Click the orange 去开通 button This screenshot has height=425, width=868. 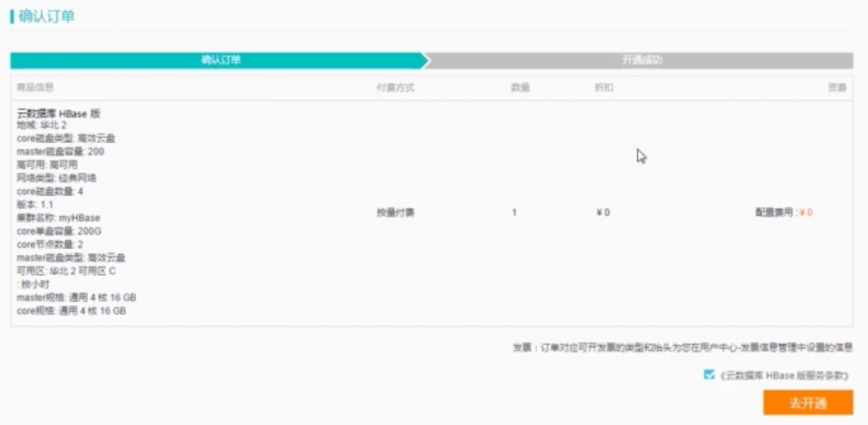tap(807, 403)
